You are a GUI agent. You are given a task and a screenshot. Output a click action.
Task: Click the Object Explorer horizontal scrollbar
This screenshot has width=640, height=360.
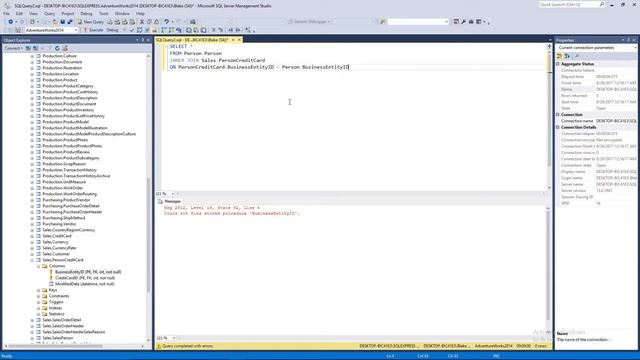click(x=55, y=346)
